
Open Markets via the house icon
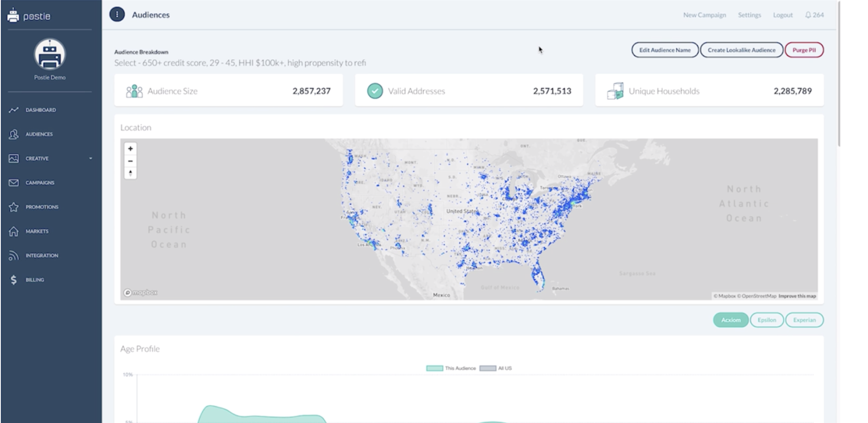[14, 231]
